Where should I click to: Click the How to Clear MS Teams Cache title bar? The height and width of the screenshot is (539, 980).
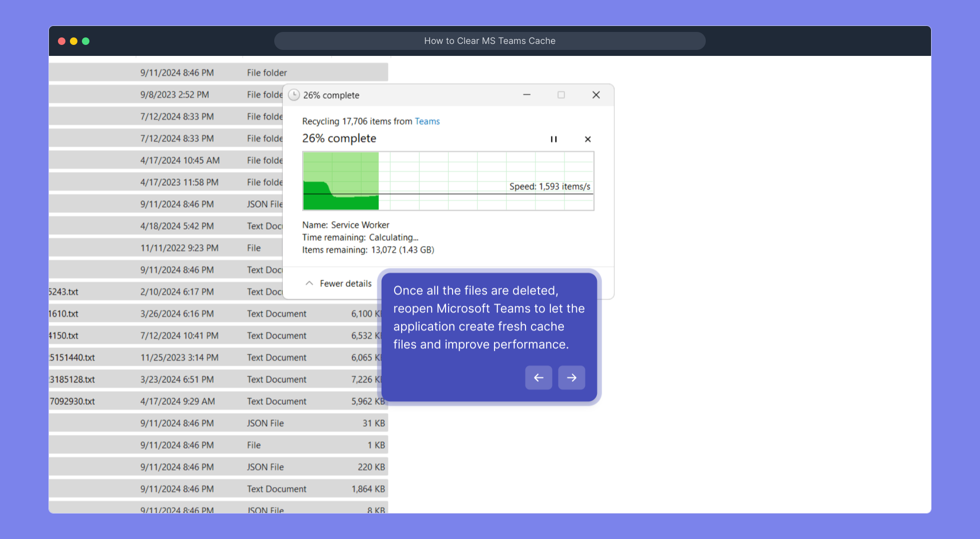pyautogui.click(x=490, y=41)
